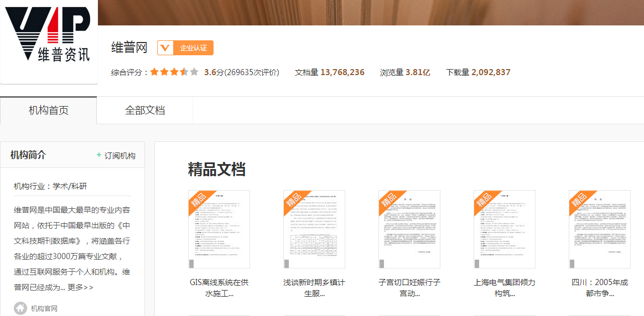The image size is (644, 316).
Task: Click the 企业认证 badge
Action: click(x=193, y=48)
